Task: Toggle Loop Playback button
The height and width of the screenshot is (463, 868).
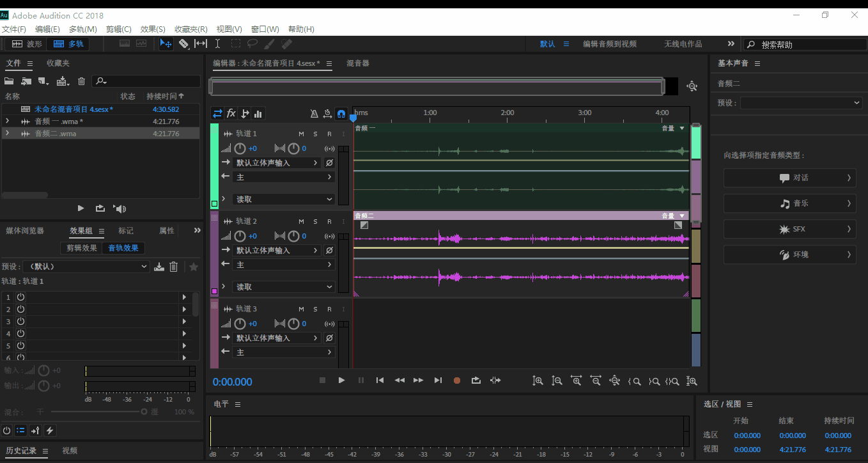Action: click(x=476, y=381)
